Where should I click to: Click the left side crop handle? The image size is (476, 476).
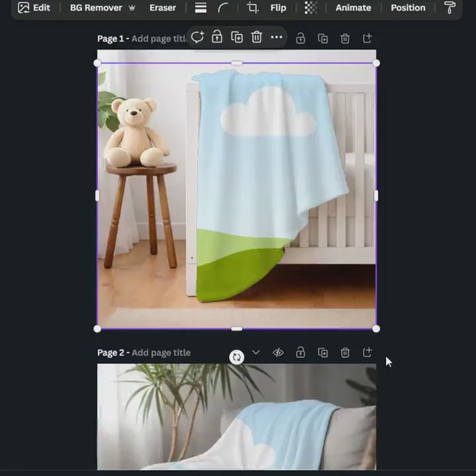pos(97,196)
